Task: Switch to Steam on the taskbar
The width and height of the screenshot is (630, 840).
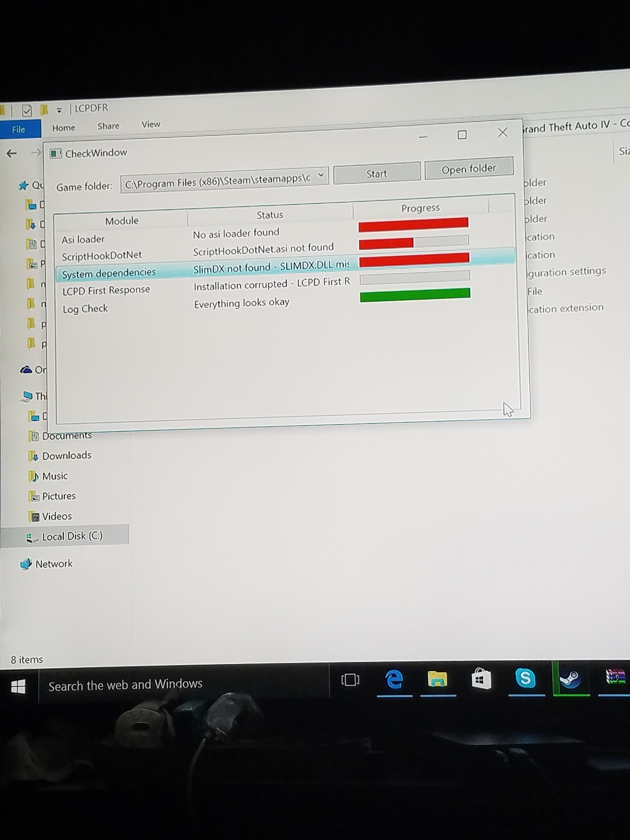Action: point(571,679)
